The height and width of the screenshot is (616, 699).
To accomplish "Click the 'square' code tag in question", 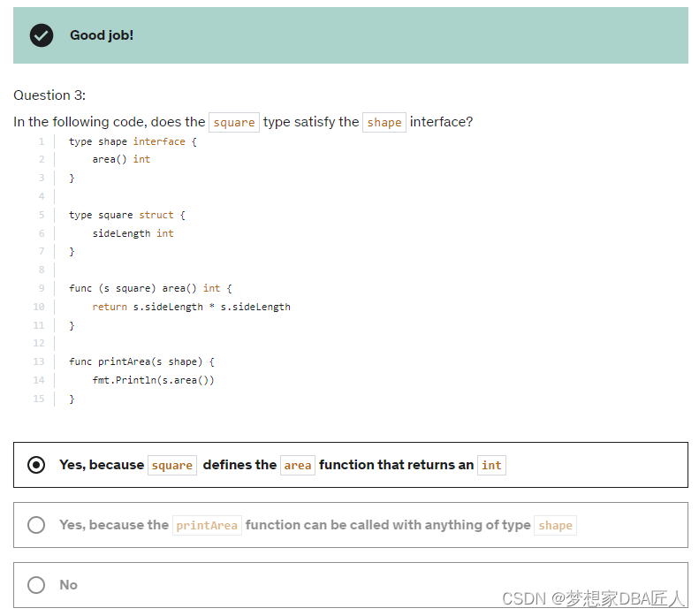I will pos(234,122).
